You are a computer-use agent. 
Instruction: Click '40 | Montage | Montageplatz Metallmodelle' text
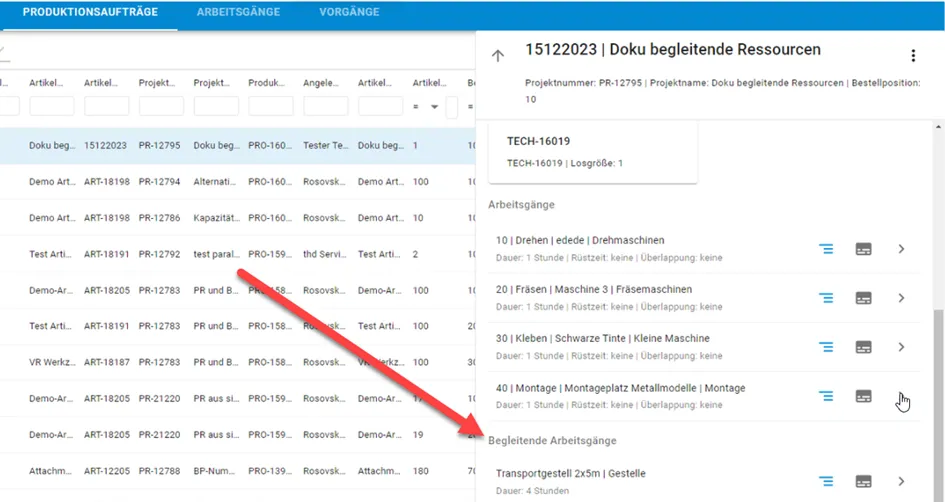pyautogui.click(x=596, y=388)
